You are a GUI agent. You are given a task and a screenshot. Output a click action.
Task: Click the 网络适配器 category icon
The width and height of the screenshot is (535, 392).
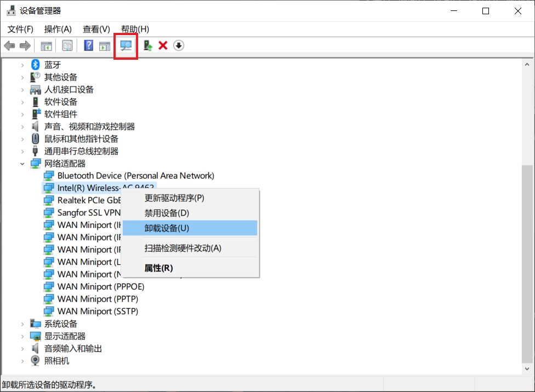tap(36, 163)
